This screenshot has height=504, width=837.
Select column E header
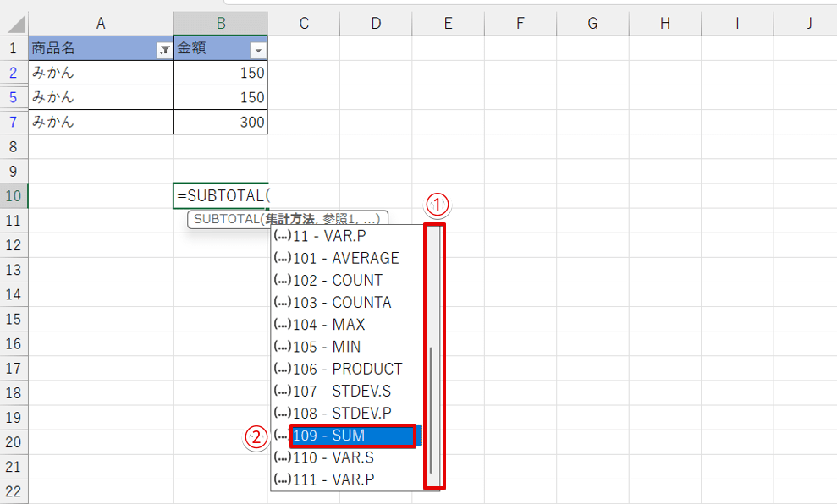click(448, 24)
